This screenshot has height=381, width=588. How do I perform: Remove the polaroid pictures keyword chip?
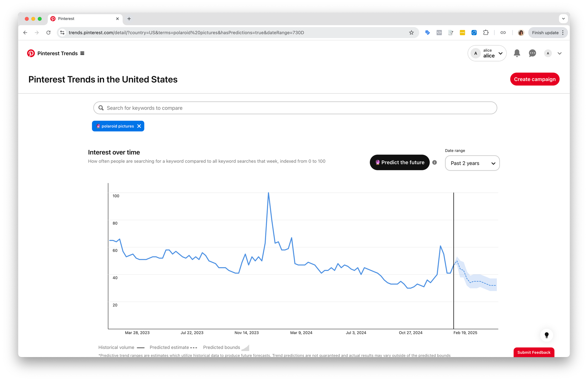pos(139,126)
